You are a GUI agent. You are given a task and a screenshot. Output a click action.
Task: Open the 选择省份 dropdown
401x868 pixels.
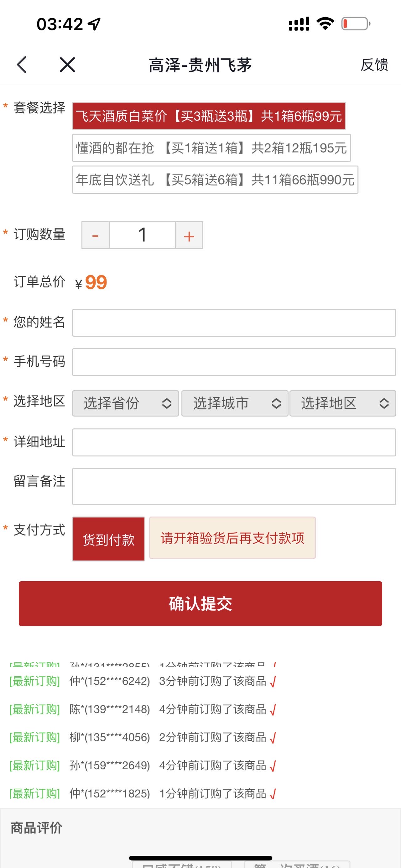click(x=125, y=403)
